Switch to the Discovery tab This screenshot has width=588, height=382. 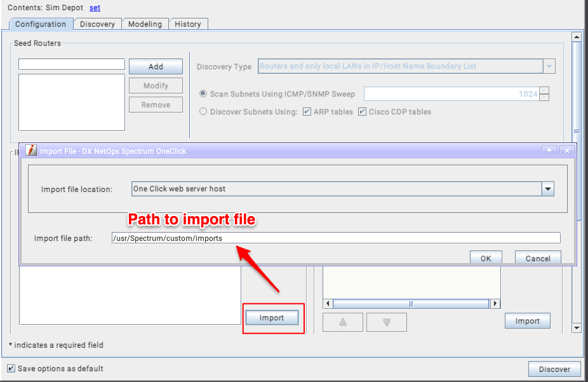coord(97,24)
